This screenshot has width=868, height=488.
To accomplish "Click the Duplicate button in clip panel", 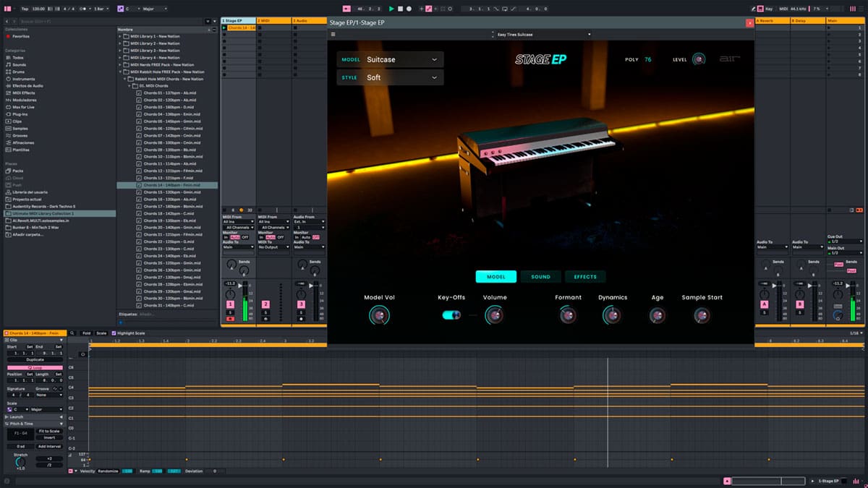I will [35, 359].
